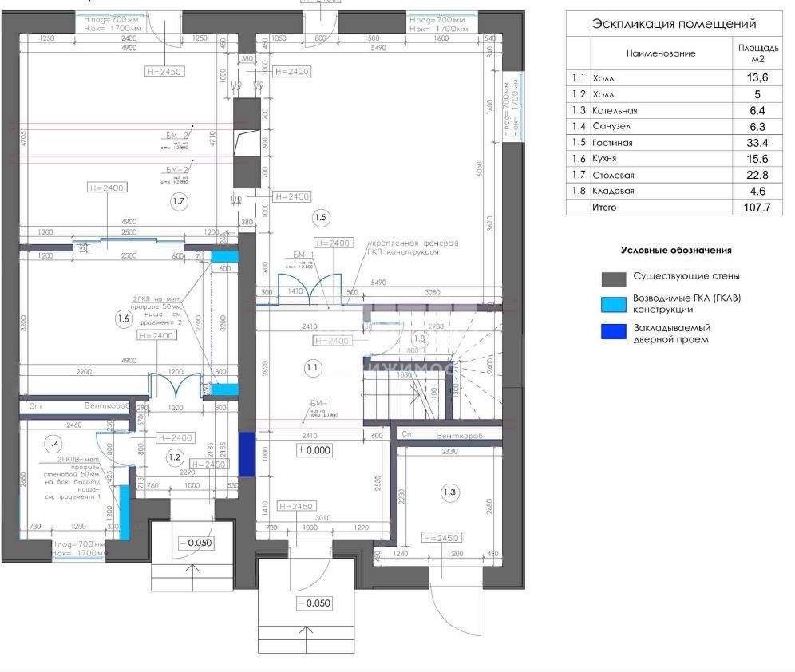Select the 1.1 room marker circle
This screenshot has width=795, height=672.
coord(312,367)
